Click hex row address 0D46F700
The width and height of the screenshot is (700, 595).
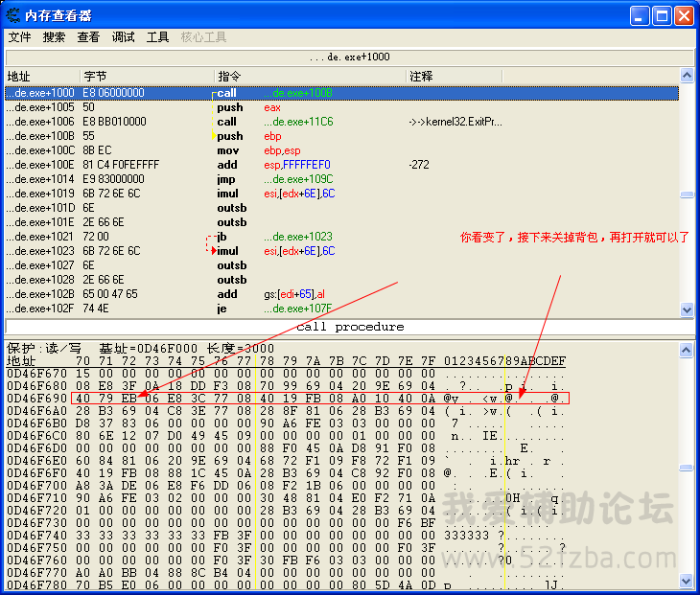[x=36, y=485]
